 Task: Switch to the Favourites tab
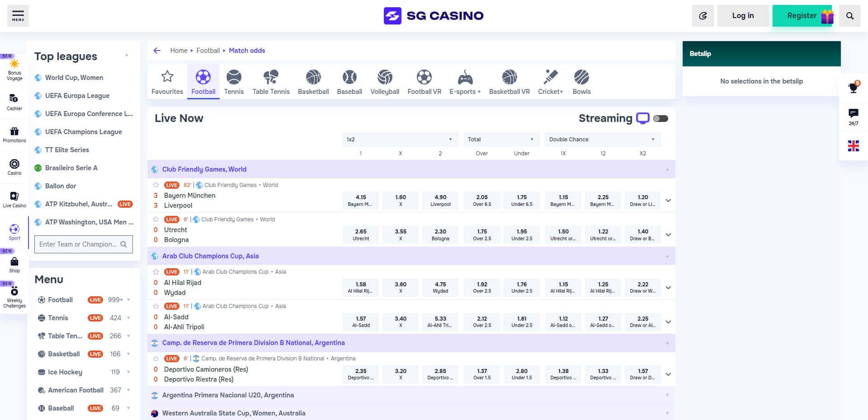(167, 81)
